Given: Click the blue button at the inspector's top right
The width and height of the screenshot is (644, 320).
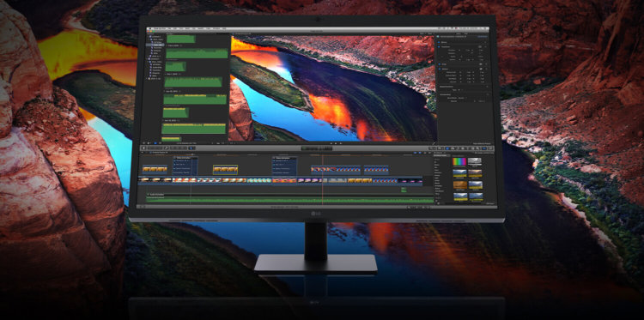Looking at the screenshot, I should (483, 37).
